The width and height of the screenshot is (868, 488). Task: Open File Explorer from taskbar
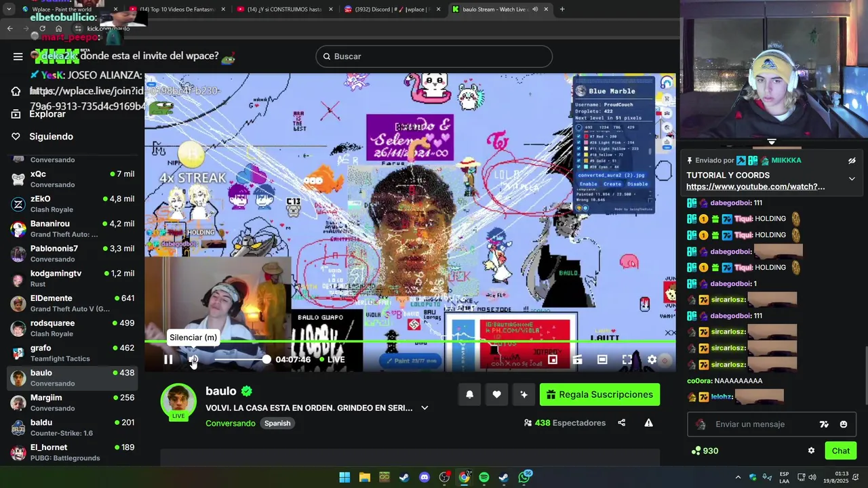364,477
